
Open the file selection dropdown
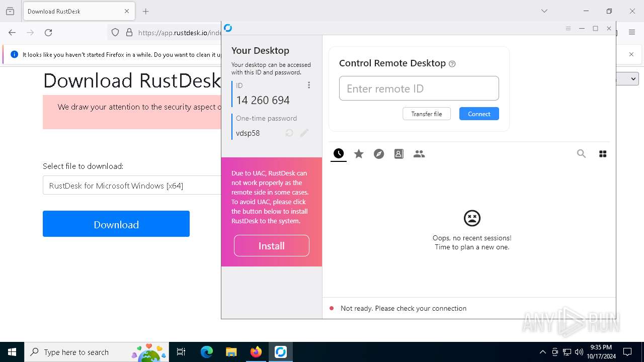(x=132, y=186)
